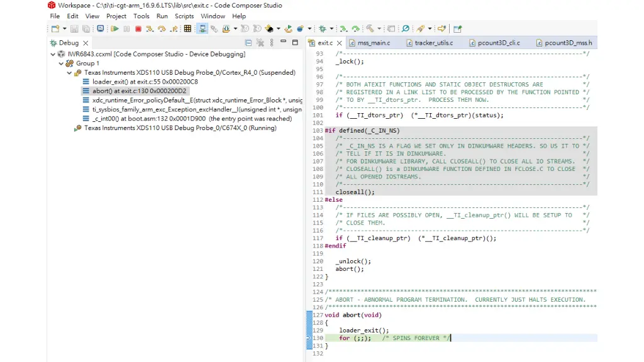Click the Step Into icon

[150, 29]
